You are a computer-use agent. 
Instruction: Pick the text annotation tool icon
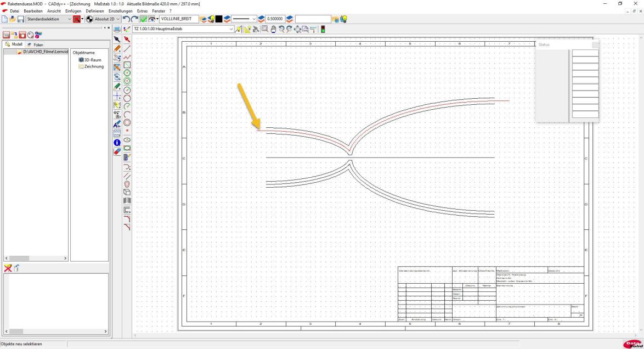(x=117, y=123)
